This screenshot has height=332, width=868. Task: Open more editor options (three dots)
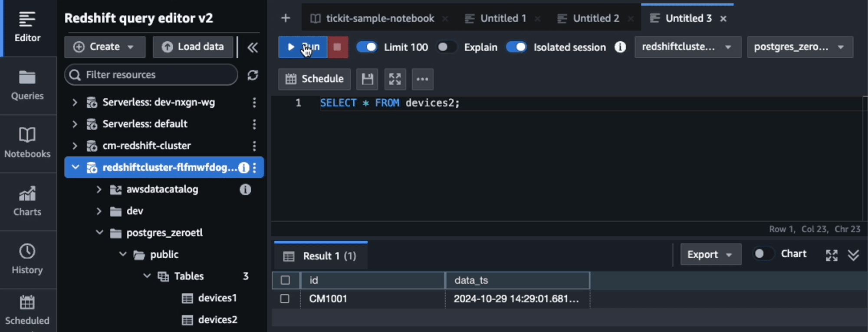[422, 79]
